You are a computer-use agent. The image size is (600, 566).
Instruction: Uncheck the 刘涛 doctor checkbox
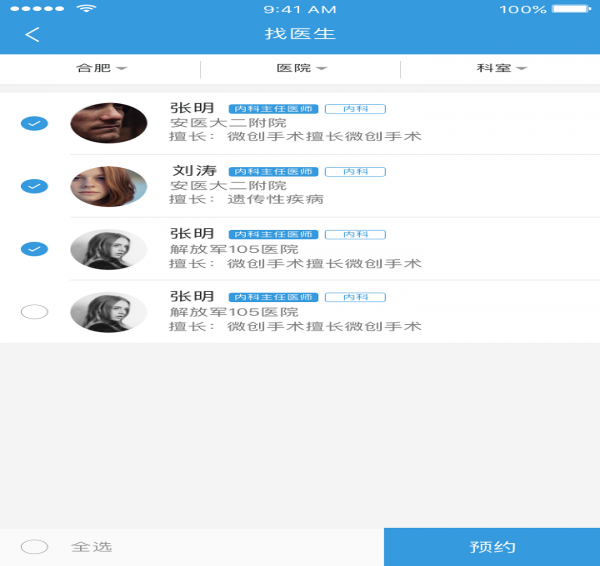click(x=34, y=186)
